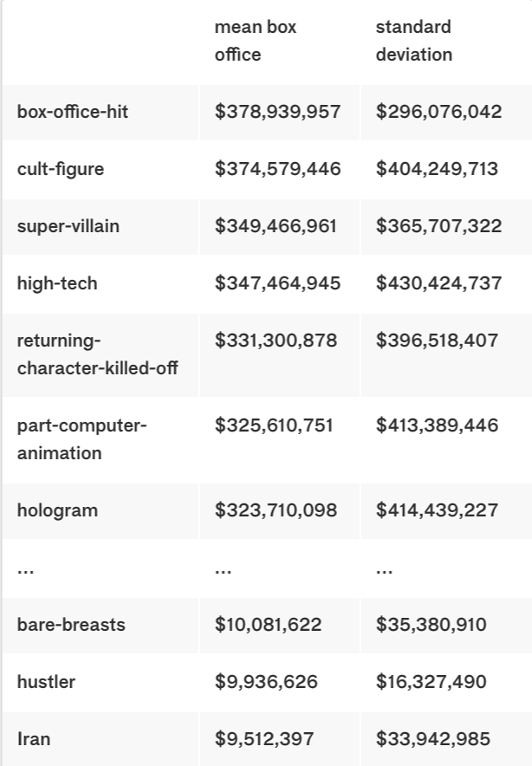Select the cult-figure row label
Screen dimensions: 532x766
(x=61, y=169)
